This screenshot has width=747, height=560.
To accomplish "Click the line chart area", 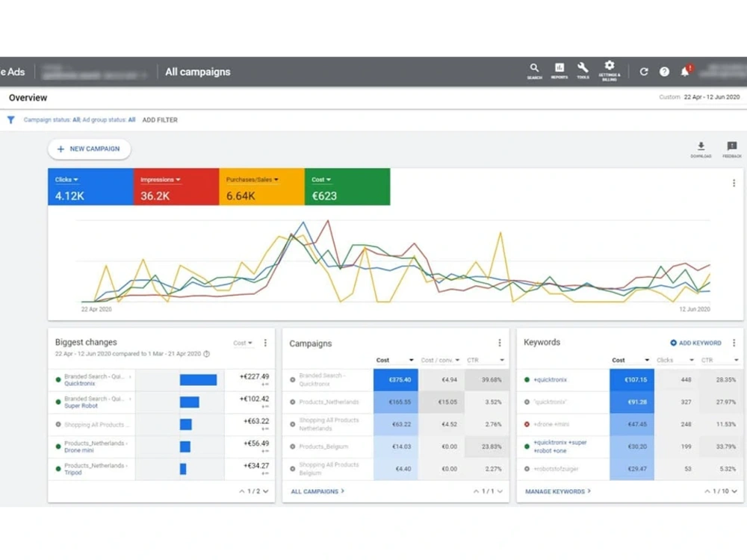I will [395, 261].
